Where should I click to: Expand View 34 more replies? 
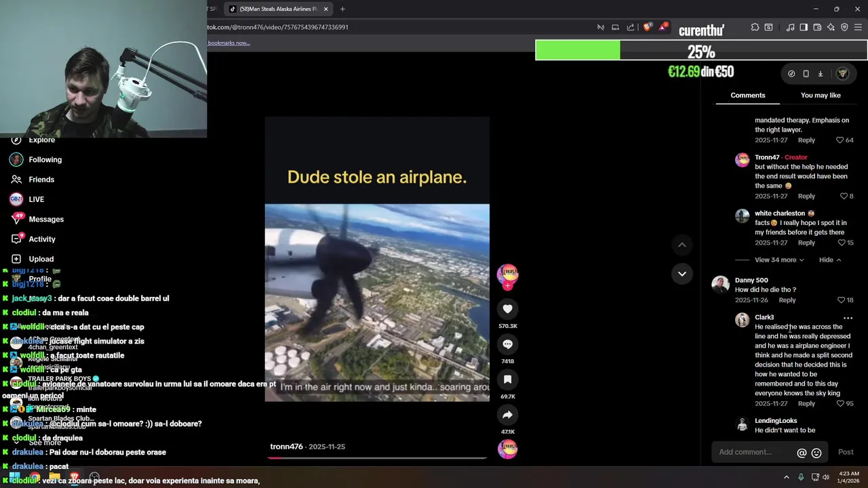779,260
